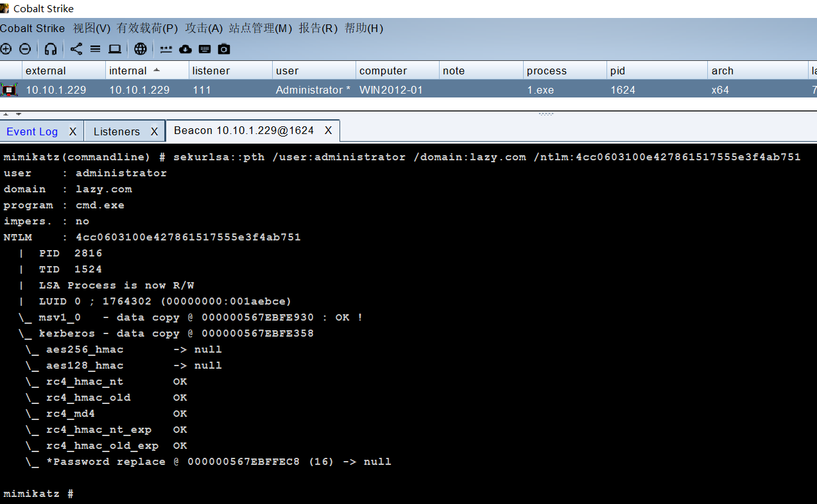Click the 'TID 1524' output line
The height and width of the screenshot is (504, 817).
[60, 269]
